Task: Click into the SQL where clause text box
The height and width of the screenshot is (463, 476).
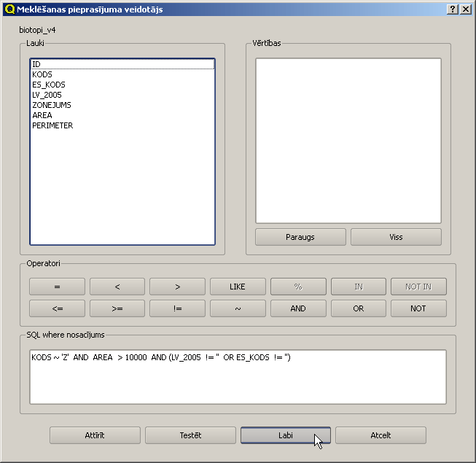Action: tap(238, 377)
